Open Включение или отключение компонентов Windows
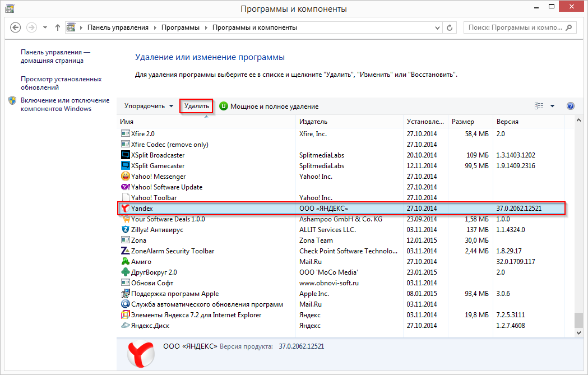588x375 pixels. (64, 104)
